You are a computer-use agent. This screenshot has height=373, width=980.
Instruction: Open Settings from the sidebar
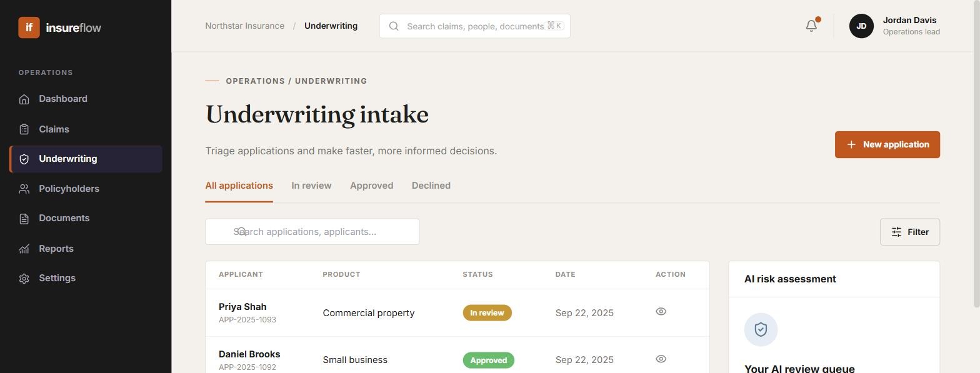[86, 278]
